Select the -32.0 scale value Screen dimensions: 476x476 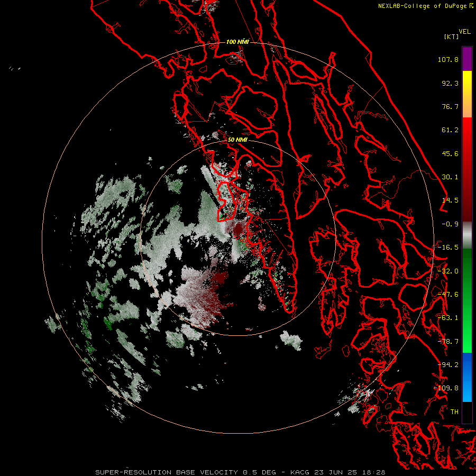tap(448, 271)
